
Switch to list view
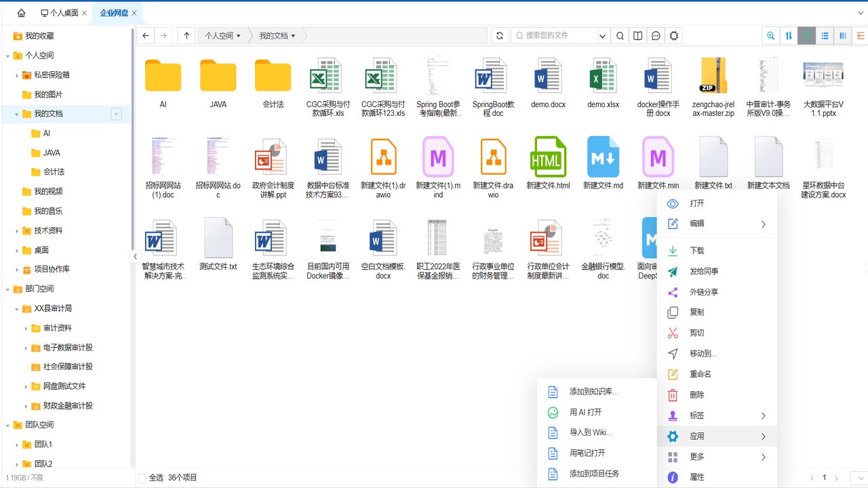pos(825,36)
